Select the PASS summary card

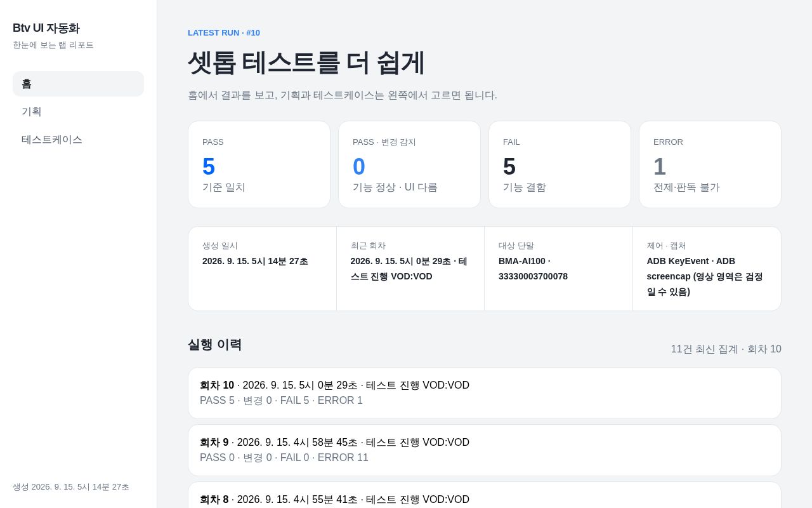259,164
